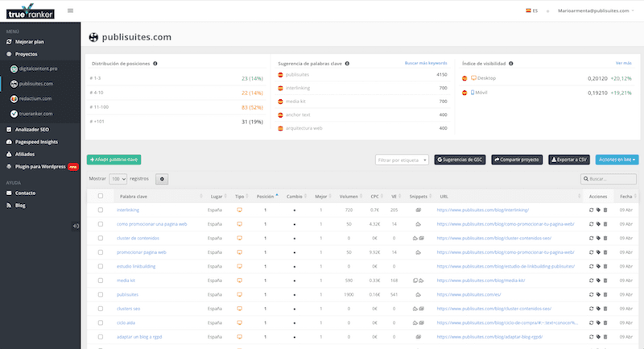This screenshot has width=644, height=349.
Task: Sort table by CPC column
Action: 377,197
